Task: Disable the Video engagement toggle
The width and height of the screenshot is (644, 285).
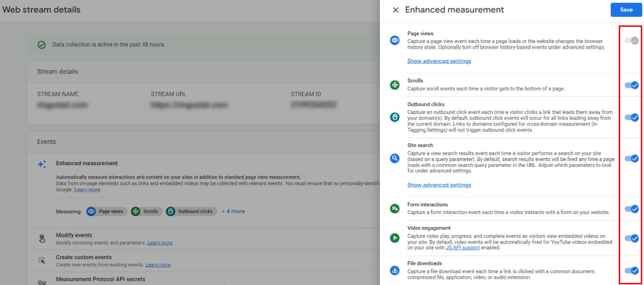Action: click(631, 238)
